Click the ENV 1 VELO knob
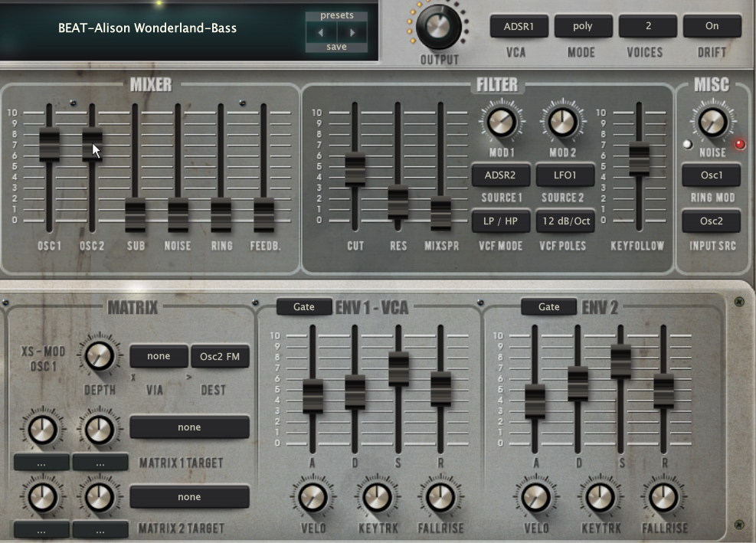Viewport: 756px width, 543px height. pos(312,498)
